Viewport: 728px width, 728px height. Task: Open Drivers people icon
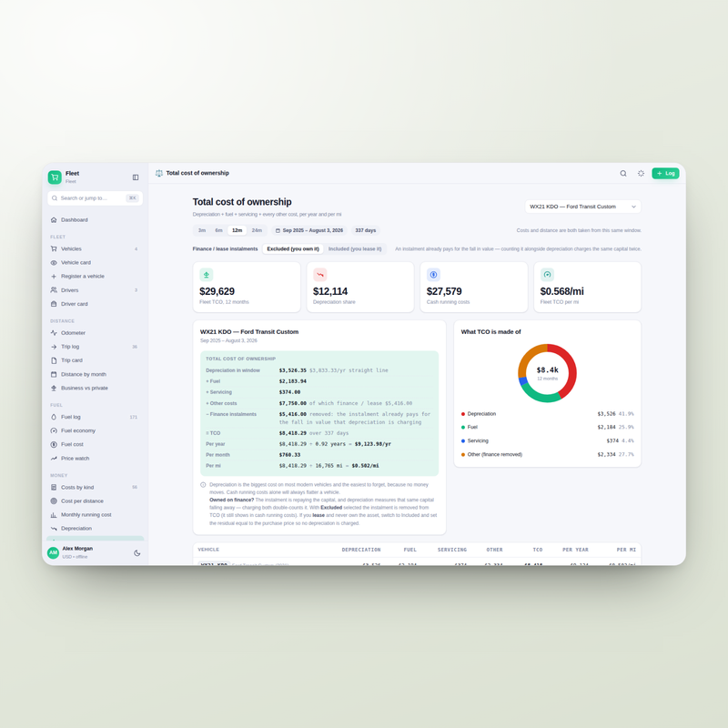[x=54, y=290]
